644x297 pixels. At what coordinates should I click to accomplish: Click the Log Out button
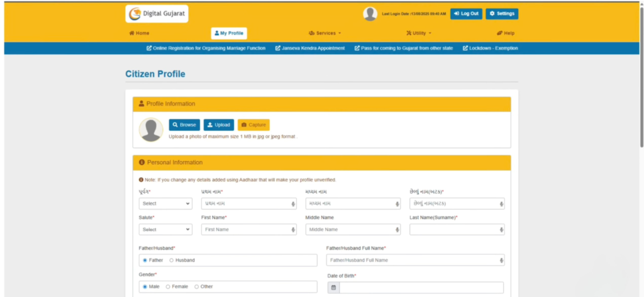(466, 14)
